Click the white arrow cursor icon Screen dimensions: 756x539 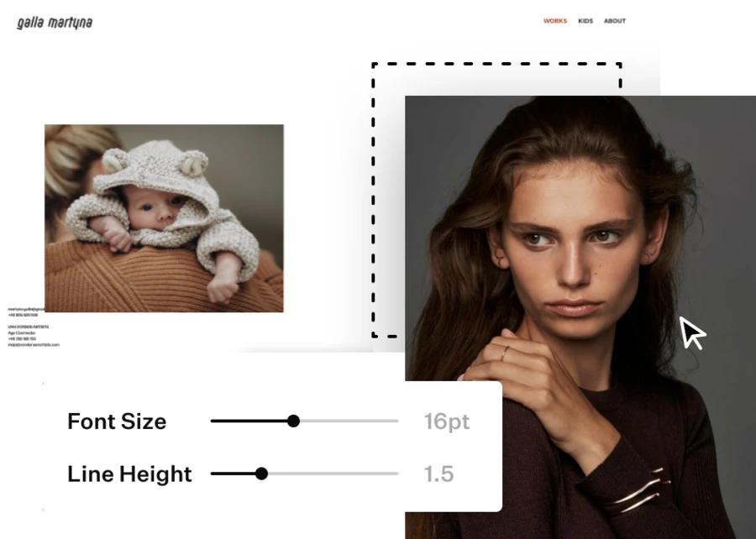[692, 332]
